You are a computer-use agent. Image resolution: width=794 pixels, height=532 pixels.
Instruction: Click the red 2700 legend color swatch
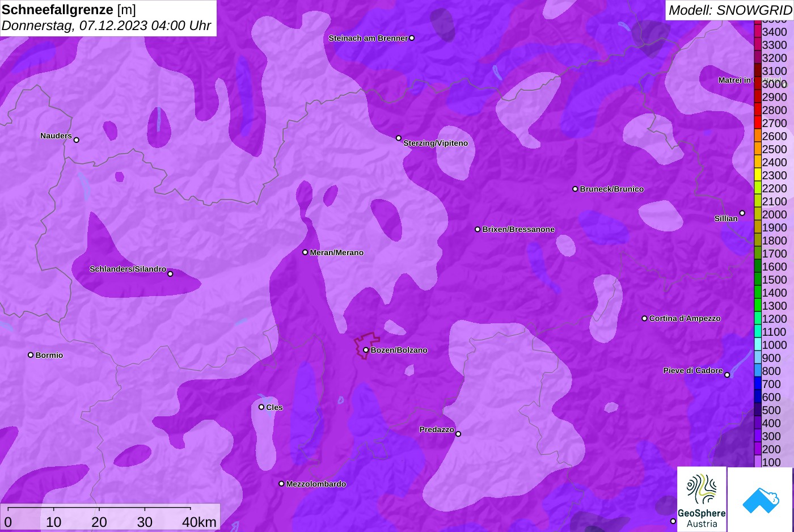(757, 123)
